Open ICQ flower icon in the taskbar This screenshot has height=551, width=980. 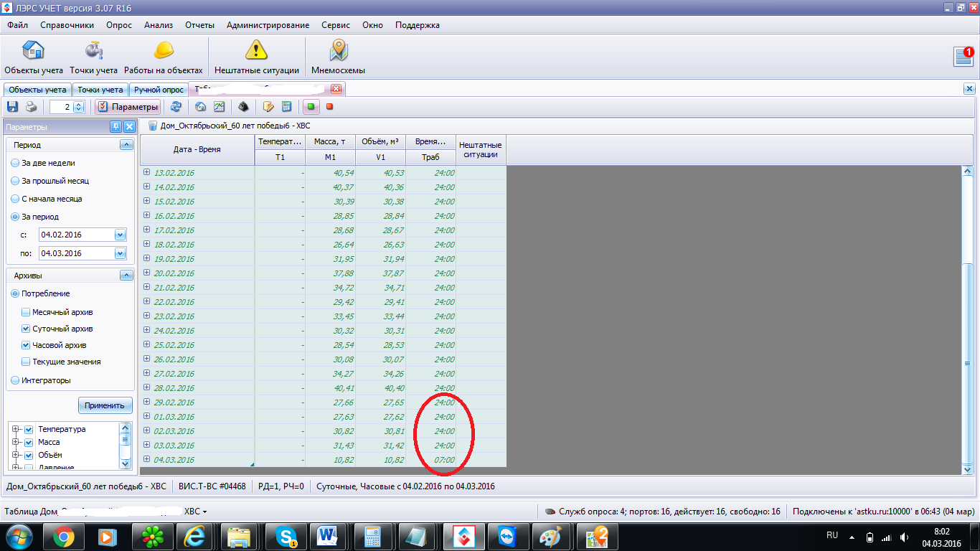[153, 537]
